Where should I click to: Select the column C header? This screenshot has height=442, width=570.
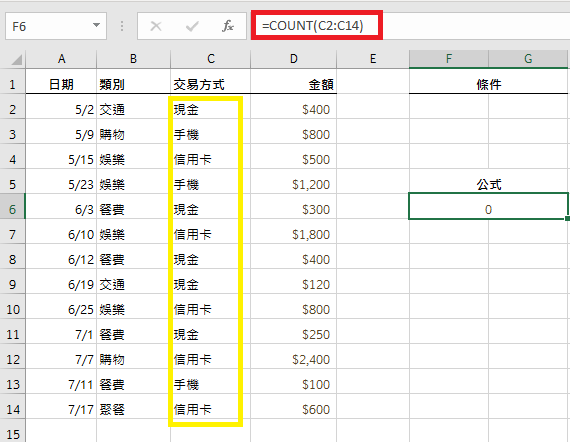[210, 59]
